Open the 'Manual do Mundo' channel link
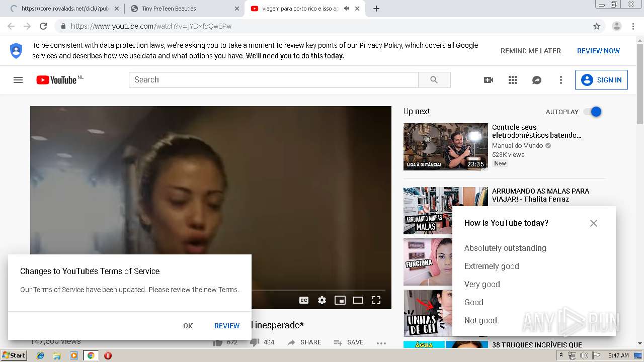 (x=517, y=146)
